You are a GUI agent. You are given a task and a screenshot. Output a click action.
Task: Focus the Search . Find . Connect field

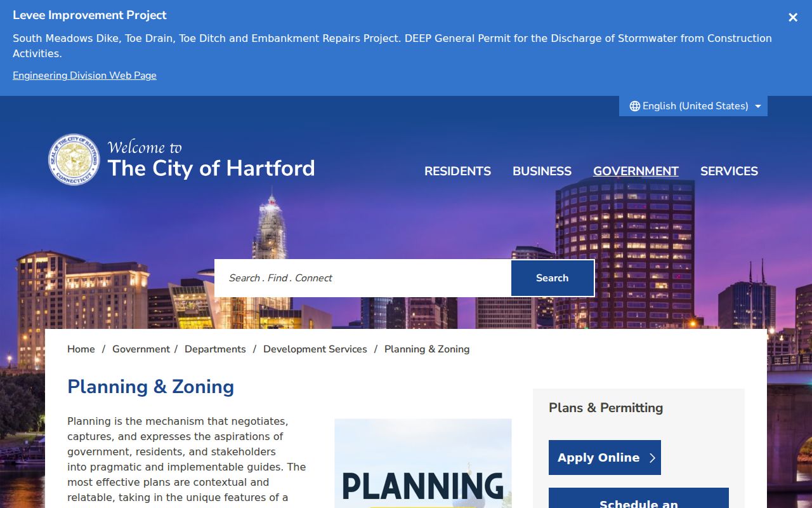click(363, 278)
